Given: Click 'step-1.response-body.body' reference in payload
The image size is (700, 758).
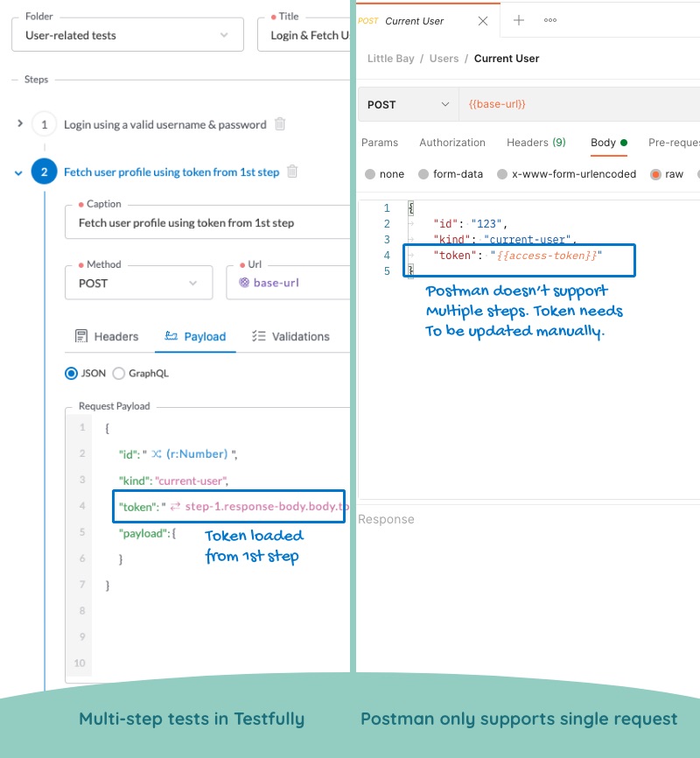Looking at the screenshot, I should click(267, 506).
